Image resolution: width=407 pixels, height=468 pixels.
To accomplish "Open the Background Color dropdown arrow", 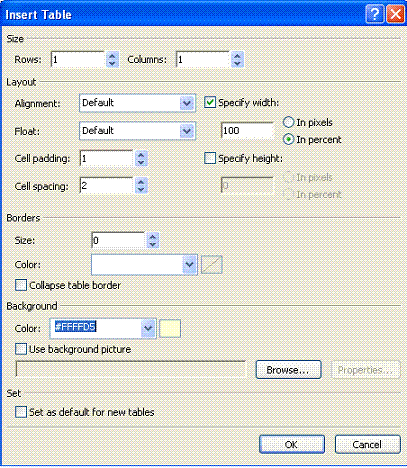I will click(148, 328).
